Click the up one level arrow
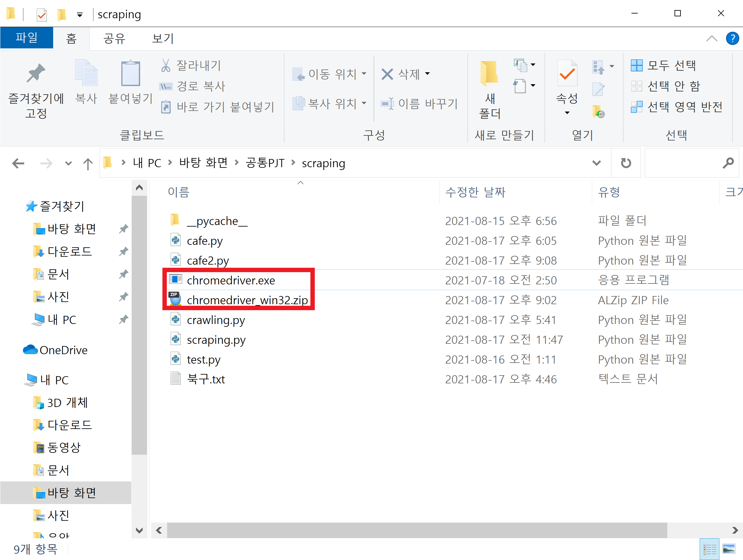 (x=88, y=164)
